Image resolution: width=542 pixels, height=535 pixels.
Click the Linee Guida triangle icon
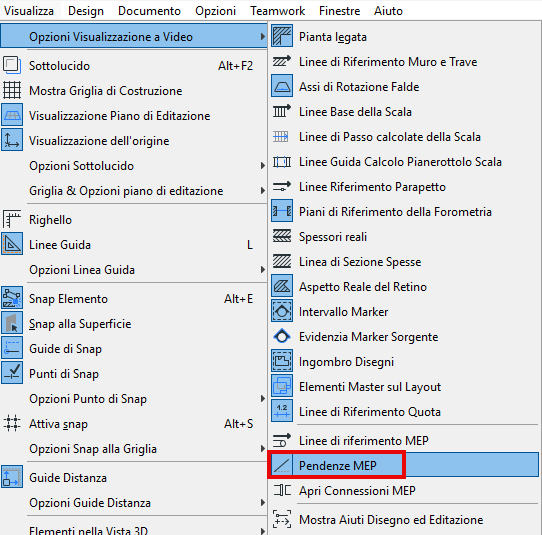[x=12, y=244]
